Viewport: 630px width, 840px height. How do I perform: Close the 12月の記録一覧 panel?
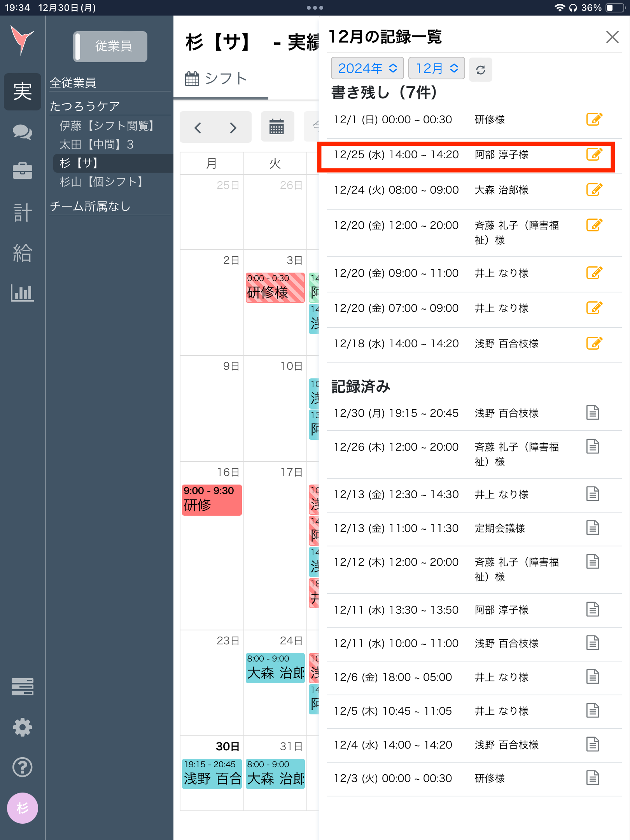click(x=612, y=37)
